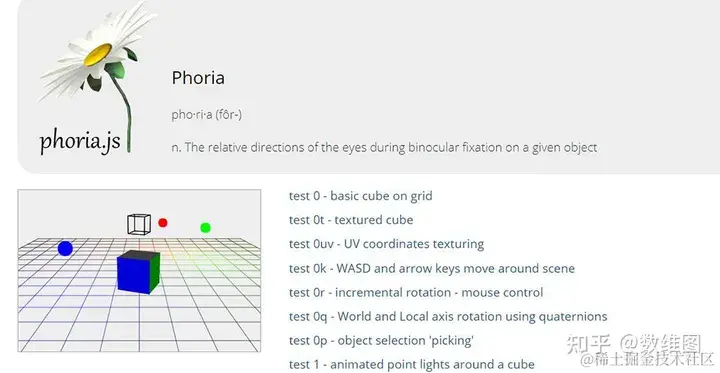
Task: Open test 1 animated point lights demo
Action: pyautogui.click(x=412, y=365)
